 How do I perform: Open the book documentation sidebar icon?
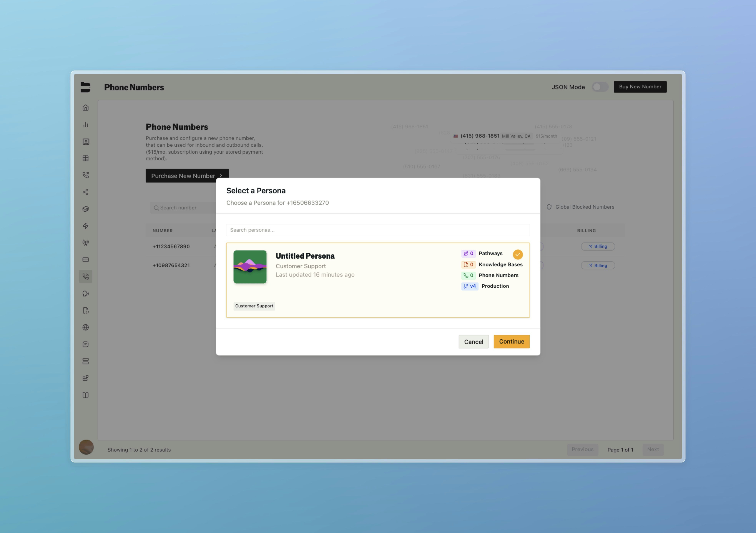pos(86,395)
